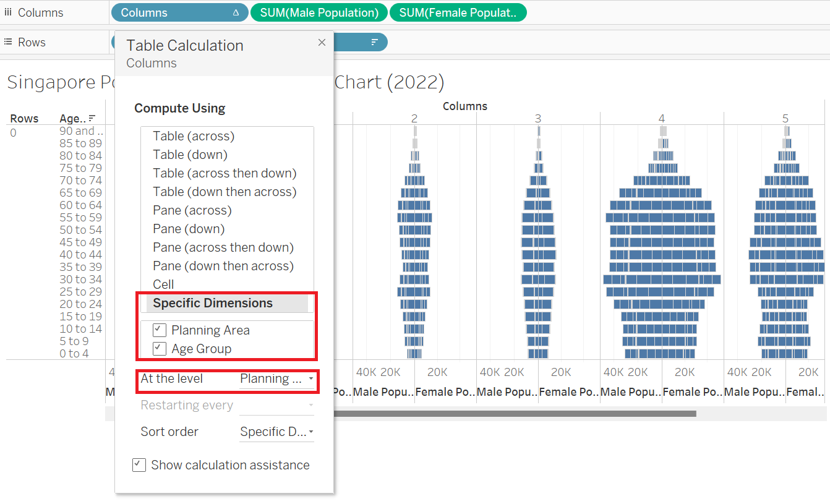Image resolution: width=830 pixels, height=504 pixels.
Task: Click the sort icon on the Rows pill
Action: pos(374,43)
